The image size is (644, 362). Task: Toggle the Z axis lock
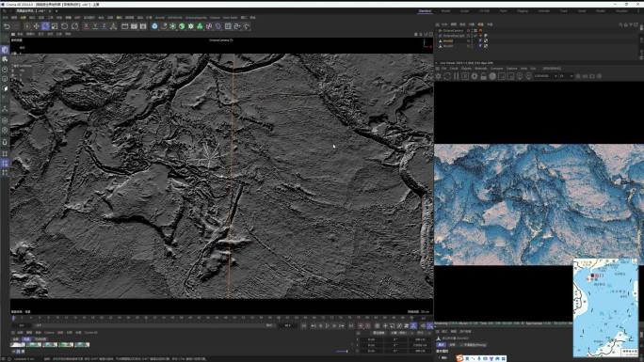104,26
